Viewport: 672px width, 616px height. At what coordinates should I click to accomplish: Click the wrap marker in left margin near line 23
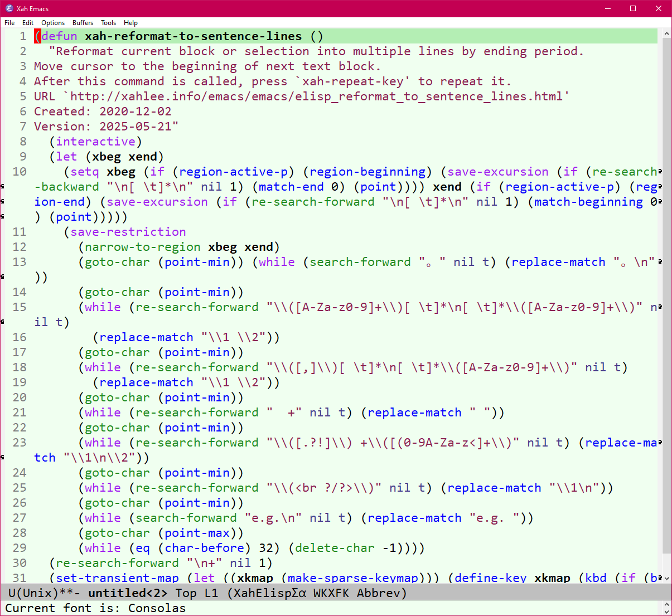3,457
